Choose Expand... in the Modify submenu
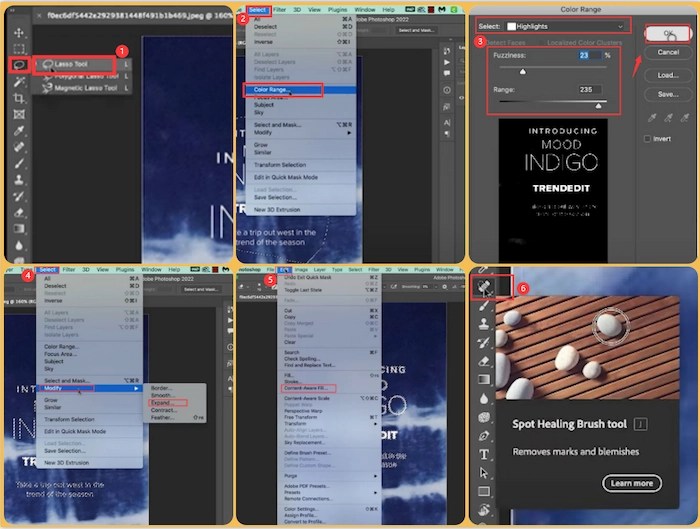Image resolution: width=700 pixels, height=529 pixels. tap(162, 403)
